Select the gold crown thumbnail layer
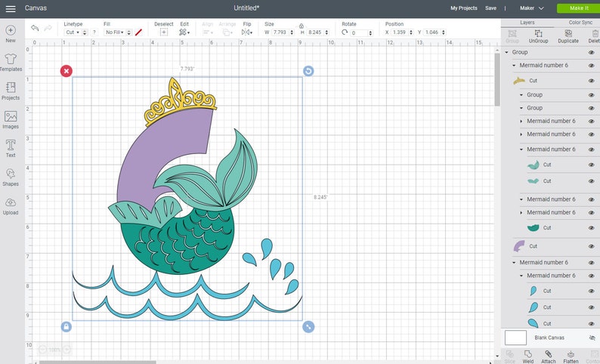600x364 pixels. tap(519, 80)
